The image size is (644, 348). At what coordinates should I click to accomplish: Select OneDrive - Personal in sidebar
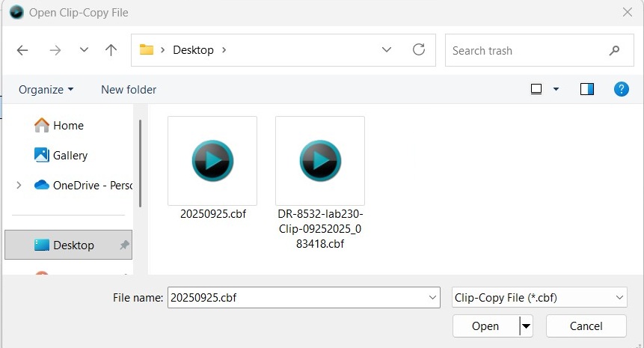pyautogui.click(x=93, y=186)
